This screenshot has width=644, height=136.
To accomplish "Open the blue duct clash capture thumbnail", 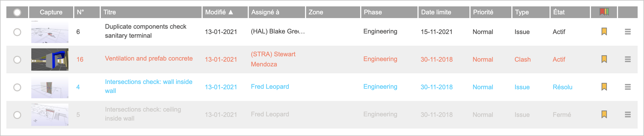I will [x=50, y=59].
